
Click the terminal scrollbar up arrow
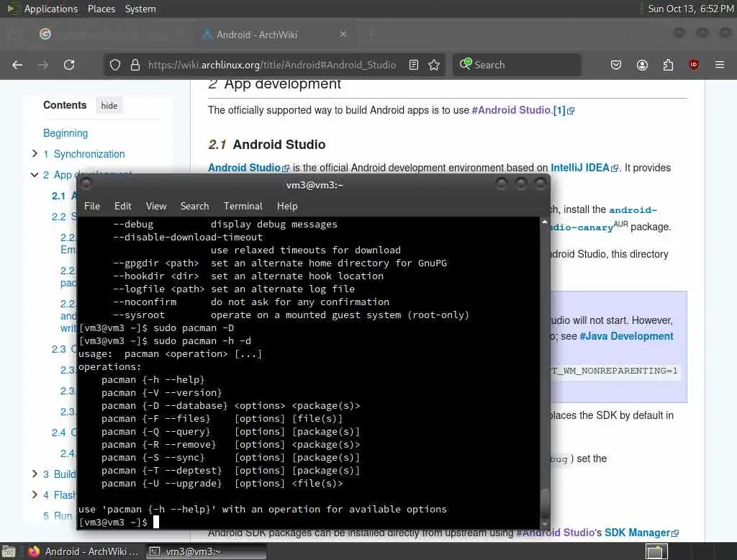pos(545,222)
